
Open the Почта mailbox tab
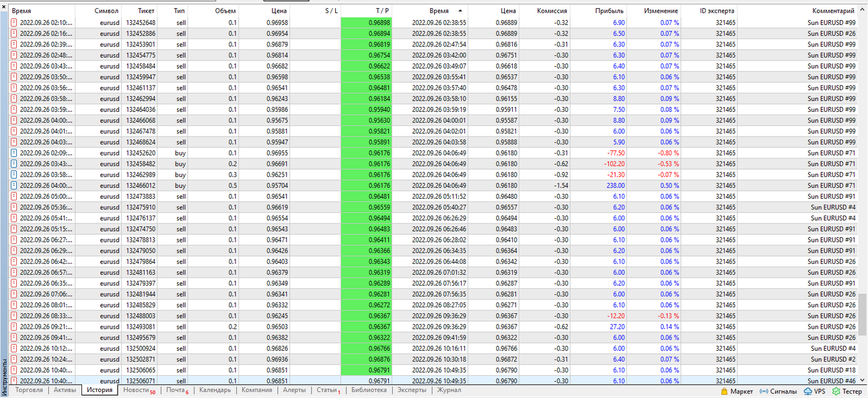pos(176,391)
